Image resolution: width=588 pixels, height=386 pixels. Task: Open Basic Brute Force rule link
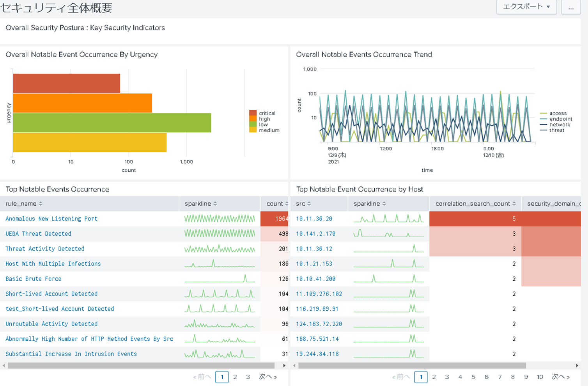coord(34,279)
